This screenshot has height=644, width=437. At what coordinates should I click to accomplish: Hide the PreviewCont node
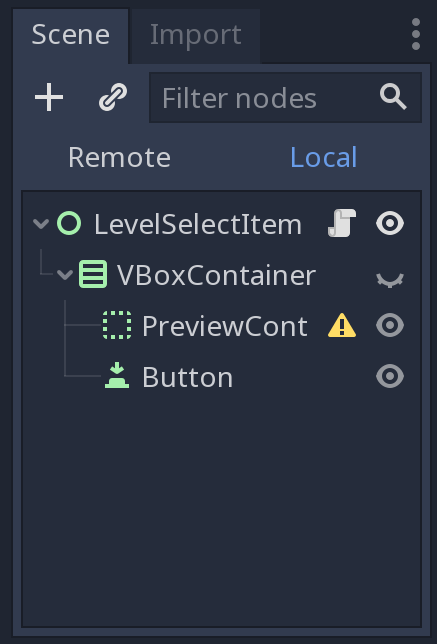pos(390,325)
